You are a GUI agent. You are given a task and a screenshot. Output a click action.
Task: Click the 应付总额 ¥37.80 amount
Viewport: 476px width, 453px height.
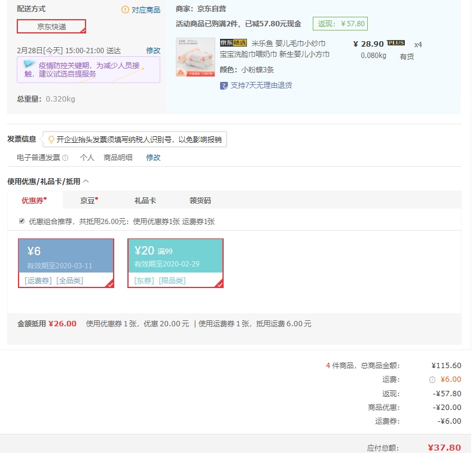tap(444, 448)
